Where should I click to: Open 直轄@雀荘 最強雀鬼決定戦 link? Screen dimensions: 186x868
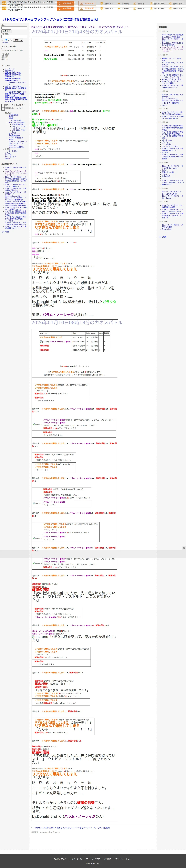click(x=15, y=98)
